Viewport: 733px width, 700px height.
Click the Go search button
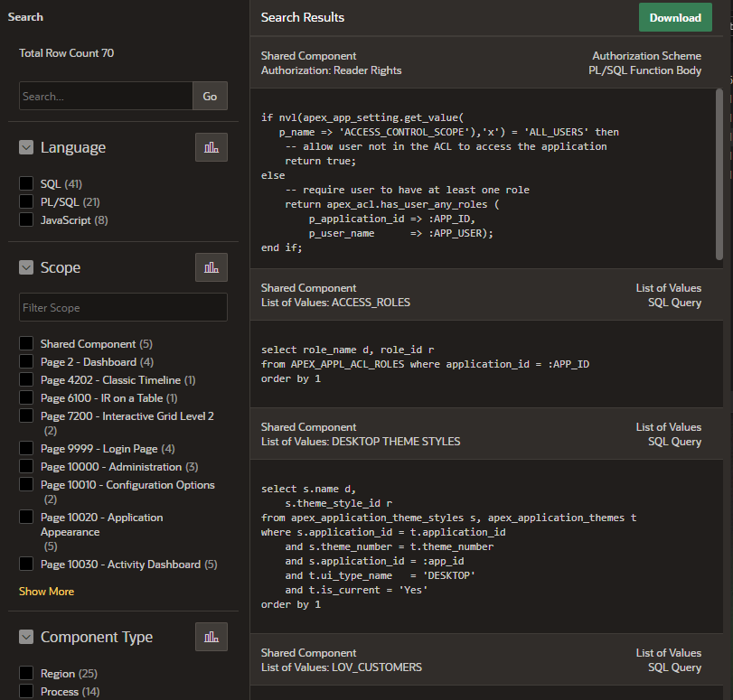coord(210,96)
